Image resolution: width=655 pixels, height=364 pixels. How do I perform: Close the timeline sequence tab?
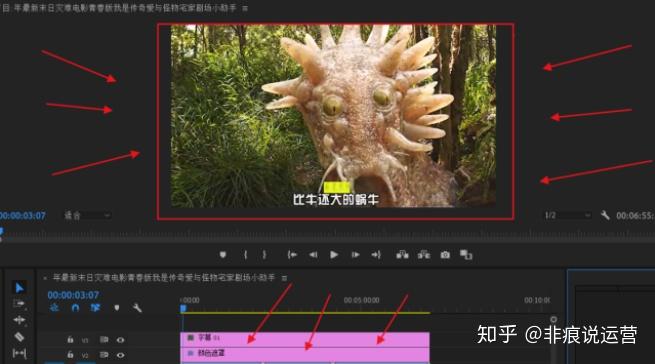(x=45, y=278)
